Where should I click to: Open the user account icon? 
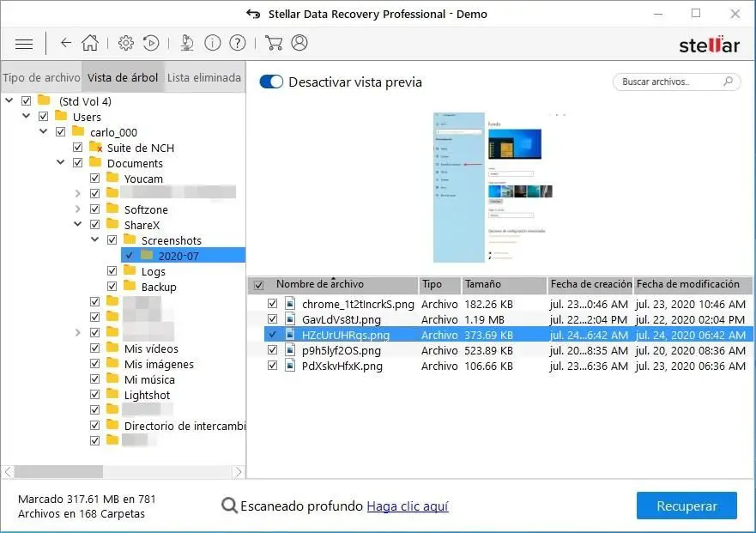tap(299, 43)
